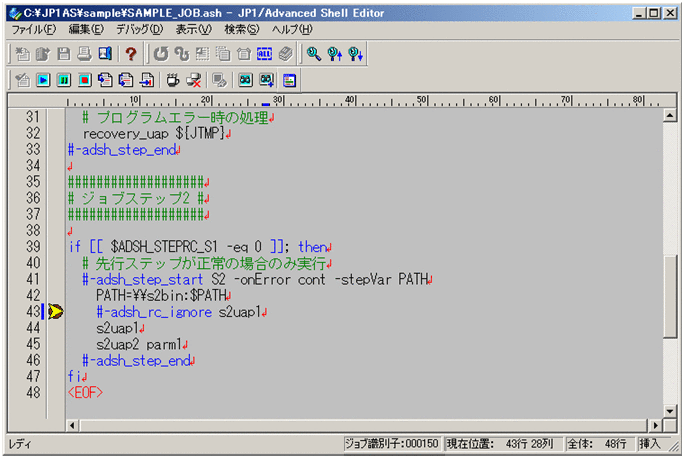
Task: Click the horizontal scrollbar right arrow
Action: click(655, 425)
